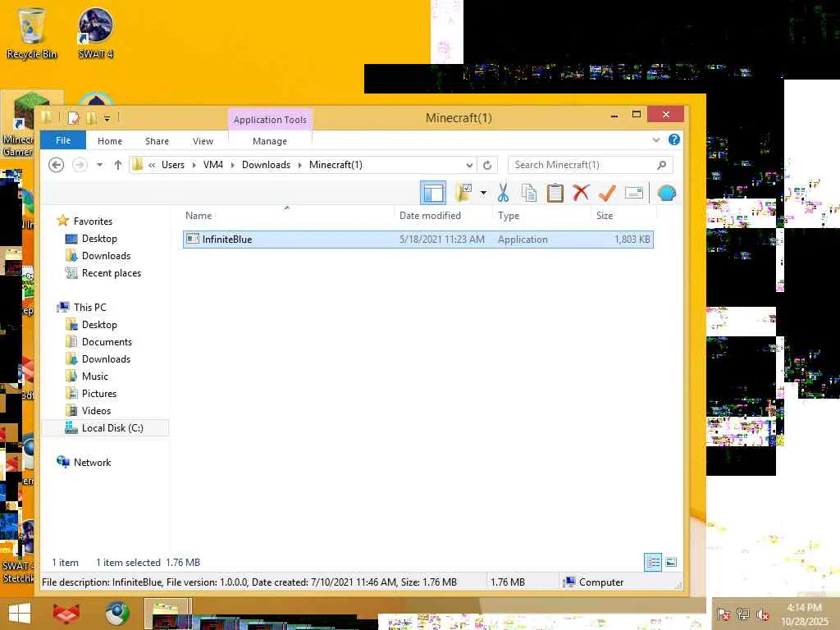Click the Rename toolbar icon
This screenshot has height=630, width=840.
[x=634, y=193]
